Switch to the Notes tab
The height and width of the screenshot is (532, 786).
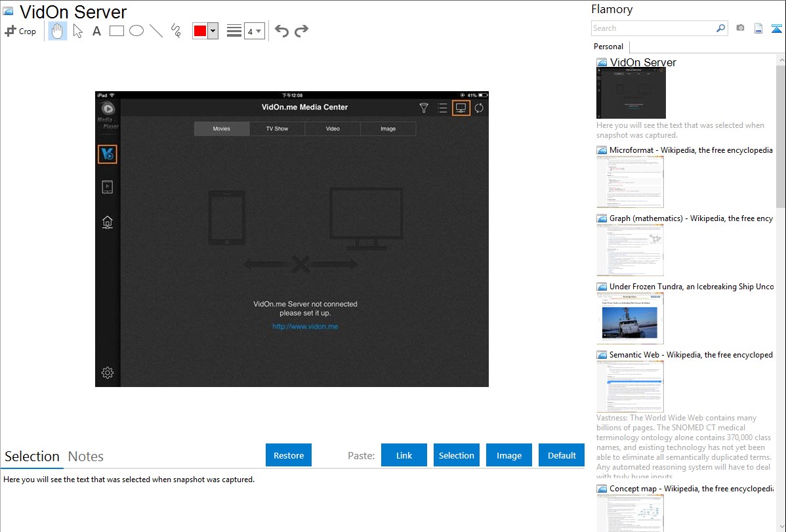point(86,457)
